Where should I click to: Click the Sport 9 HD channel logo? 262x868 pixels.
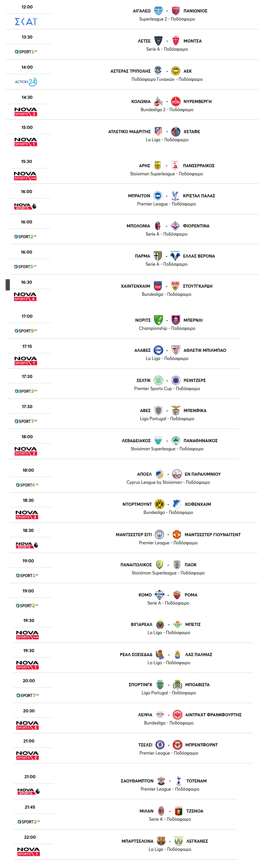point(26,331)
